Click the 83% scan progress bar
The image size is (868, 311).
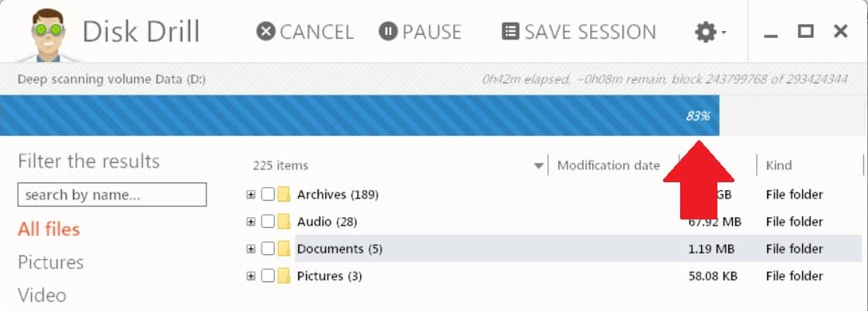pos(359,116)
